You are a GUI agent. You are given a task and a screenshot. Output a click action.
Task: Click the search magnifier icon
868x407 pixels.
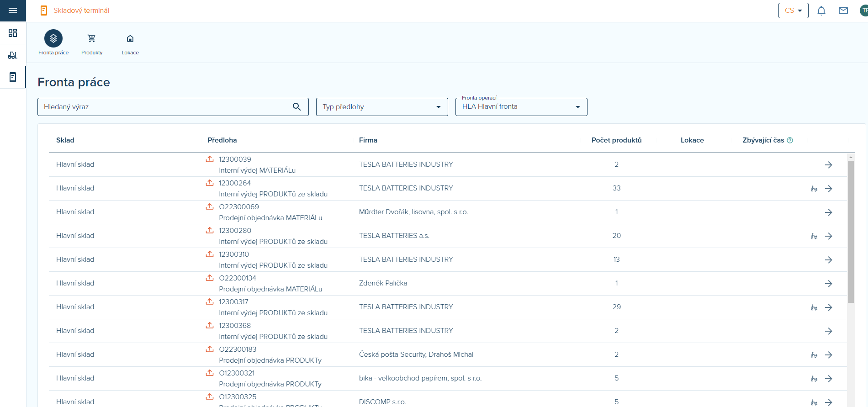coord(296,107)
